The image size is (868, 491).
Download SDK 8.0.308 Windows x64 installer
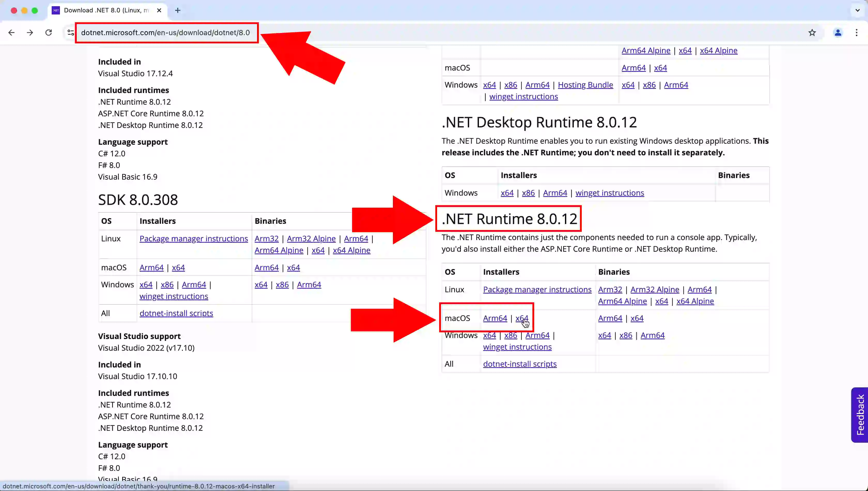coord(146,285)
